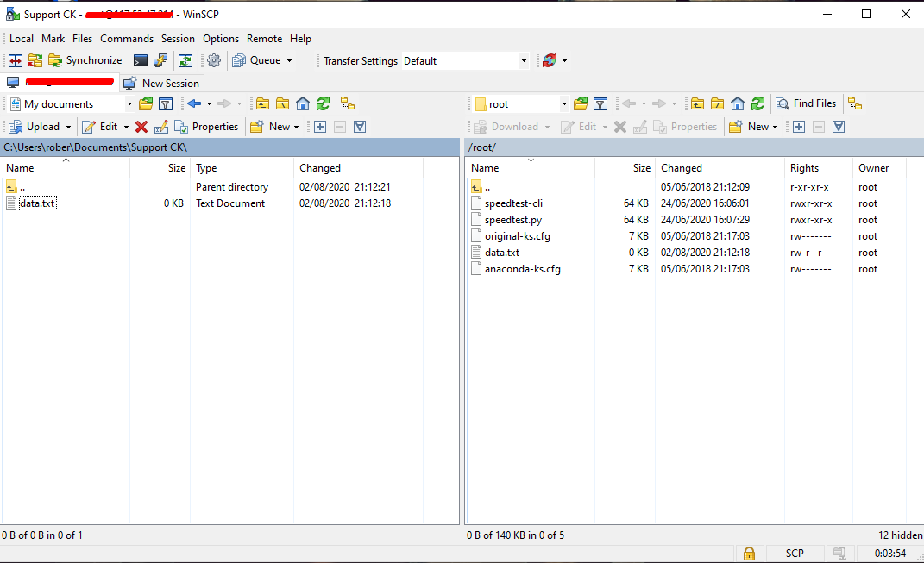Refresh the remote /root/ directory listing

(x=757, y=103)
